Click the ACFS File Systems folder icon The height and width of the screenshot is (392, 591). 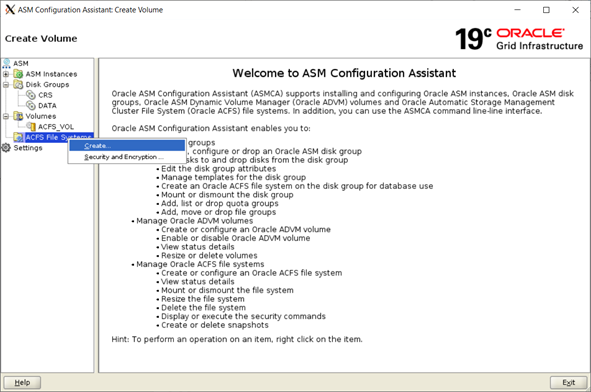[x=18, y=137]
